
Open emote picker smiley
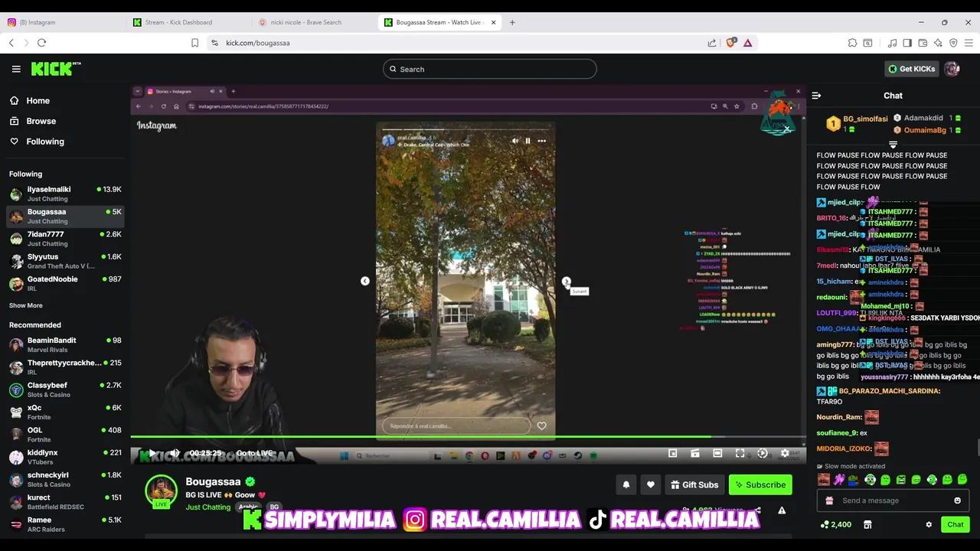pyautogui.click(x=957, y=500)
